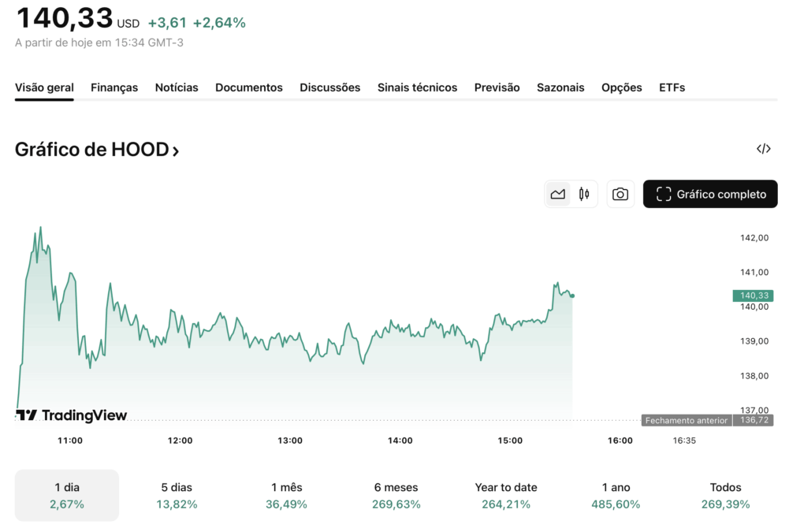Open the full chart with Gráfico completo
789x532 pixels.
click(x=710, y=194)
